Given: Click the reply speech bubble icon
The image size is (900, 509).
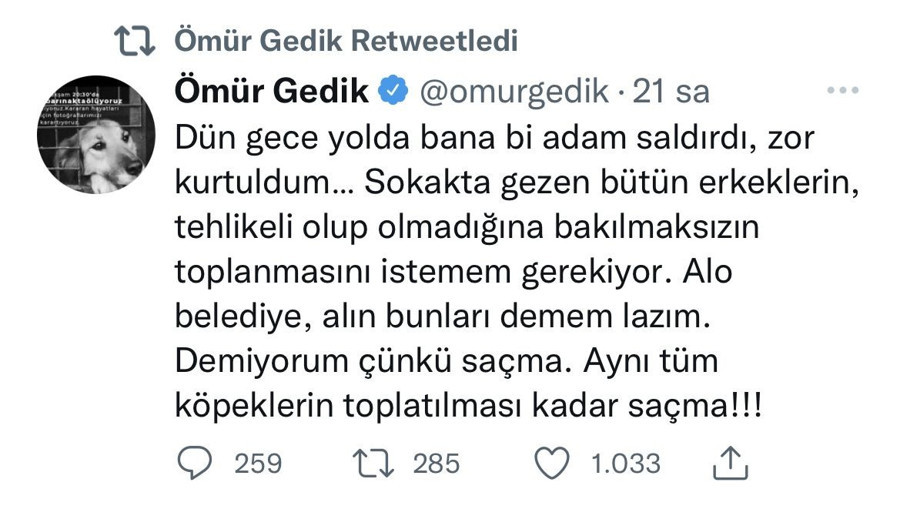Looking at the screenshot, I should click(x=196, y=462).
